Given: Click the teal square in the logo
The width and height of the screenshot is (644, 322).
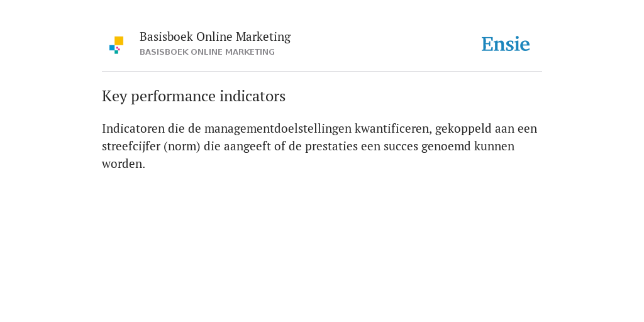Looking at the screenshot, I should (x=116, y=52).
